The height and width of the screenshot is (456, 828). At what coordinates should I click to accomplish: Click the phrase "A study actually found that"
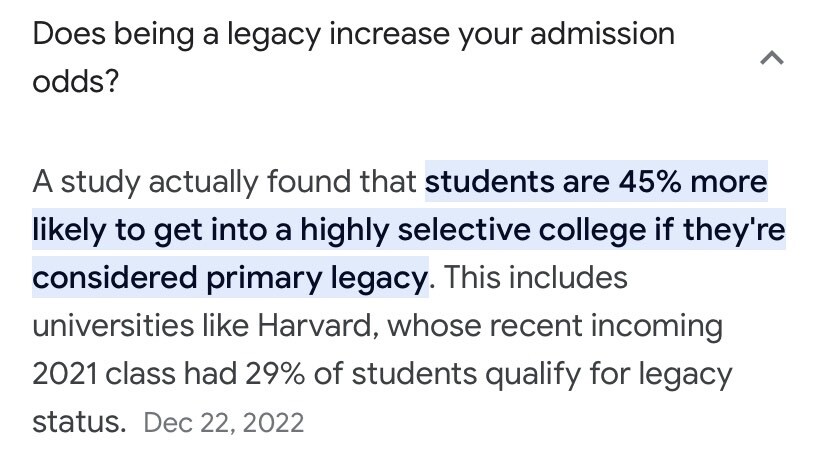(224, 182)
